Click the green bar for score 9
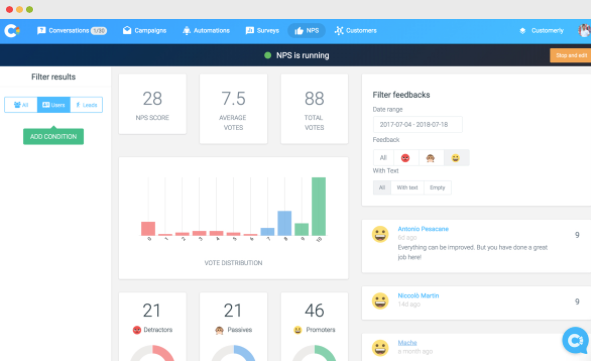 pyautogui.click(x=302, y=229)
